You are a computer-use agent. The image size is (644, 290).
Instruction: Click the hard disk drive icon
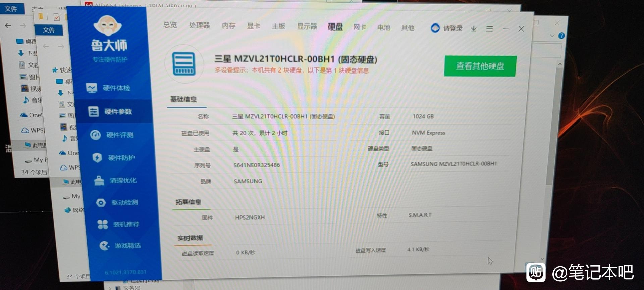[184, 64]
